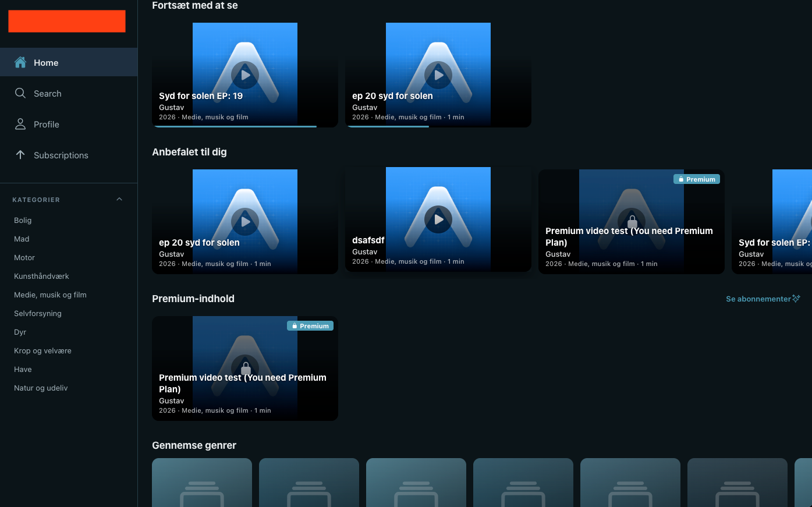Play ep 20 syd for solen under Anbefalet til dig
Screen dimensions: 812x507
(245, 222)
